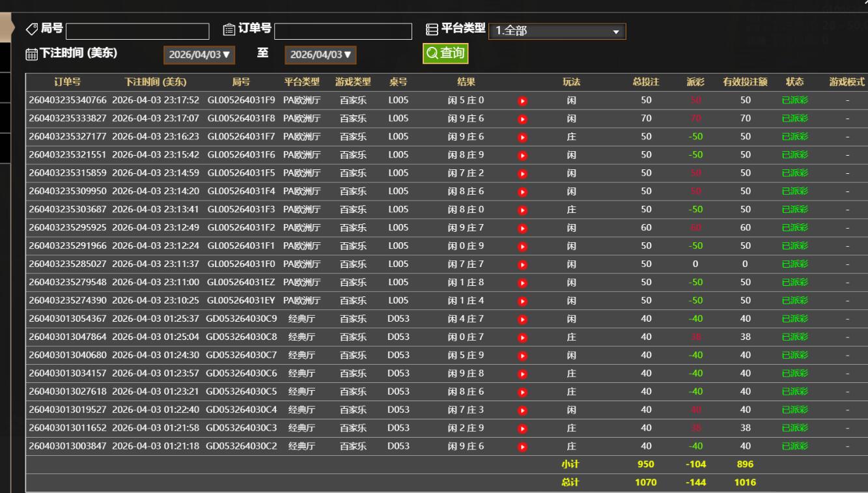Viewport: 868px width, 493px height.
Task: Open replay for round GD053264030C9
Action: pos(522,320)
